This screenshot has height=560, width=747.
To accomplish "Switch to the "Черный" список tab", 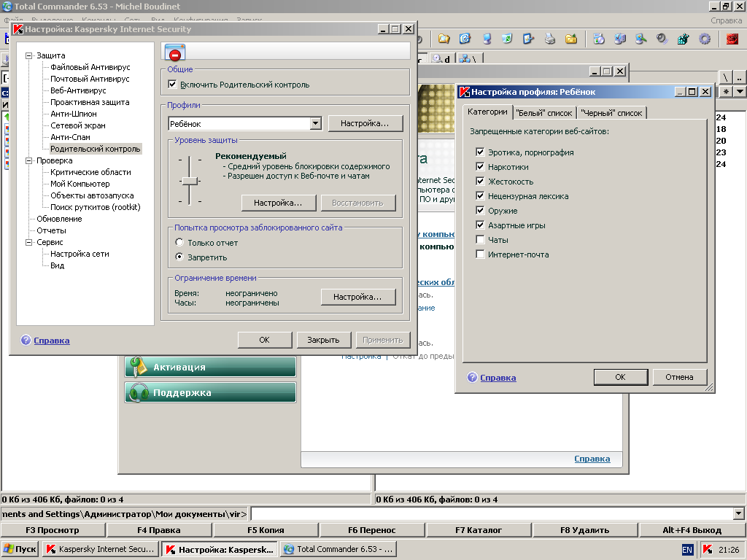I will click(x=612, y=113).
